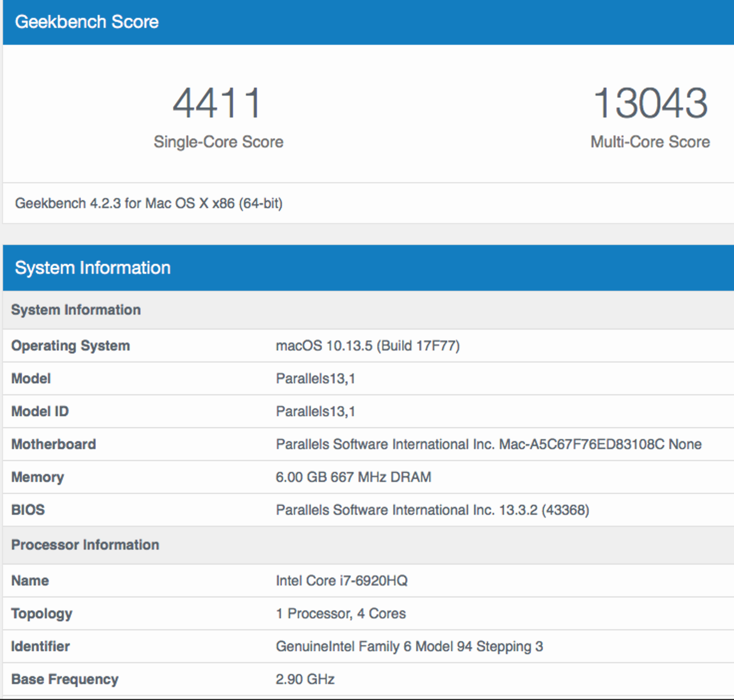Click the Processor Information subheading
This screenshot has width=734, height=700.
click(85, 545)
